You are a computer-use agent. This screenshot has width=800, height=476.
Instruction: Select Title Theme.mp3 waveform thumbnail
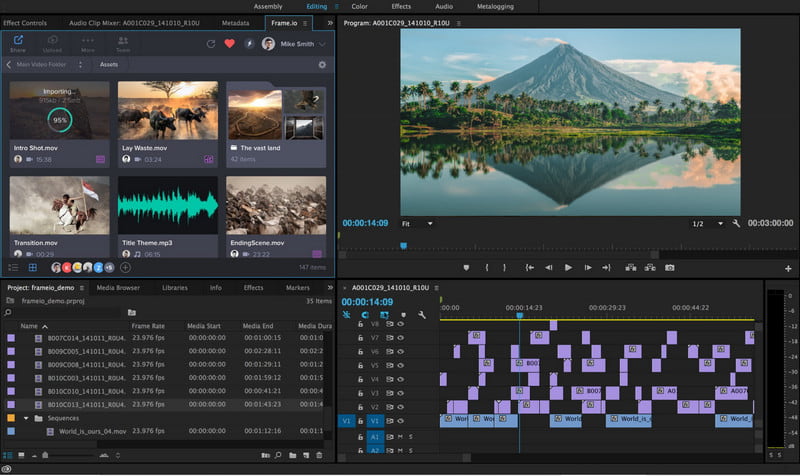(x=168, y=205)
